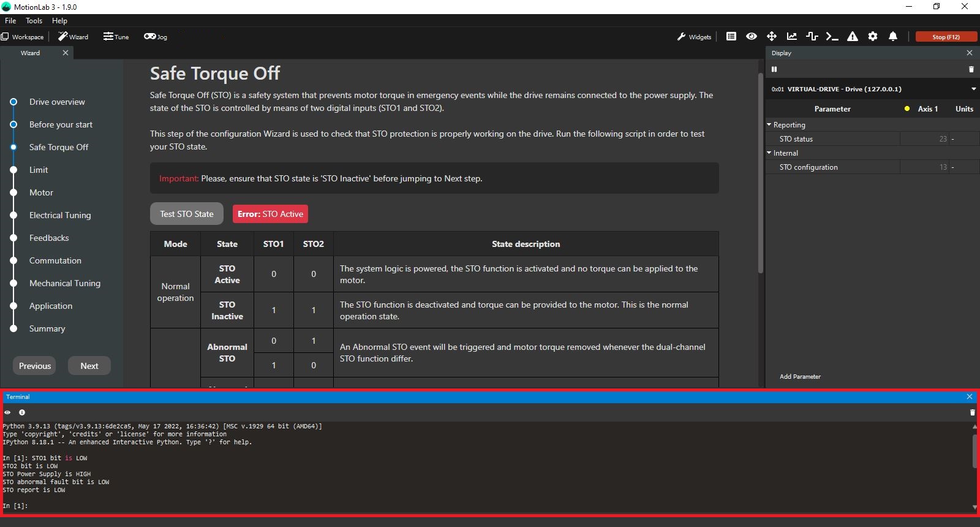980x527 pixels.
Task: Open the scope chart-line icon
Action: coord(792,37)
